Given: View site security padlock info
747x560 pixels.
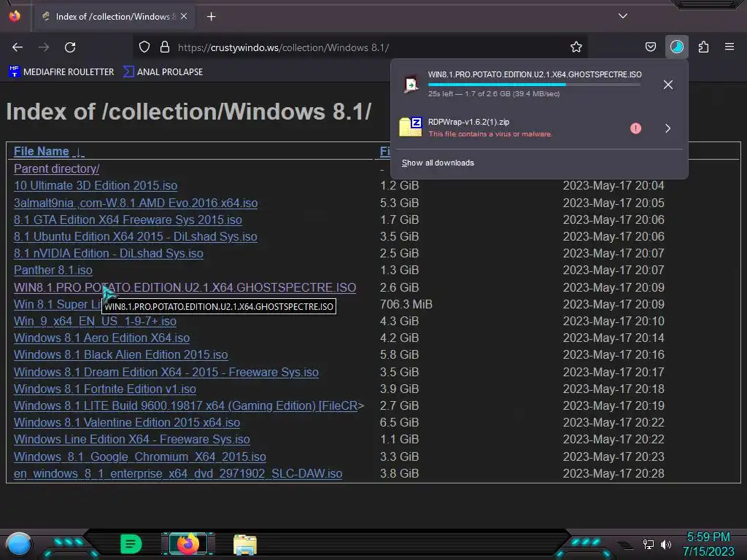Looking at the screenshot, I should tap(165, 47).
